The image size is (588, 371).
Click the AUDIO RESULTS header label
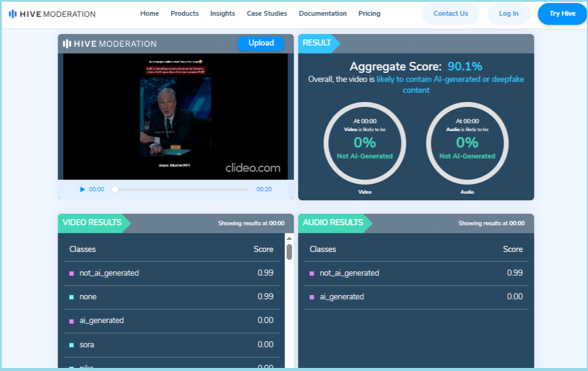(333, 223)
